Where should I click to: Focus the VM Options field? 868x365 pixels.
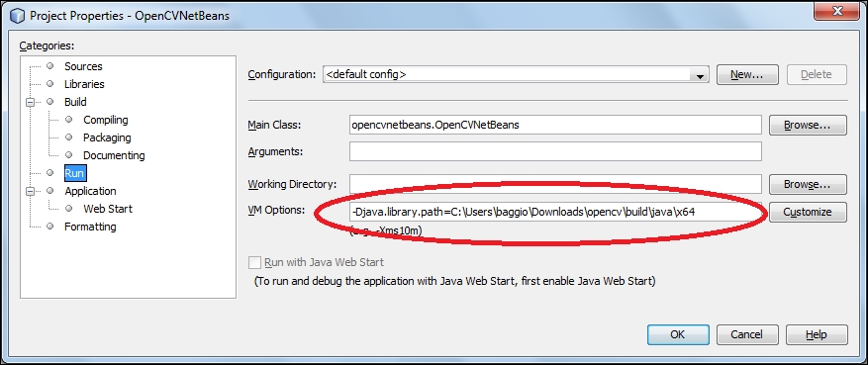(555, 212)
